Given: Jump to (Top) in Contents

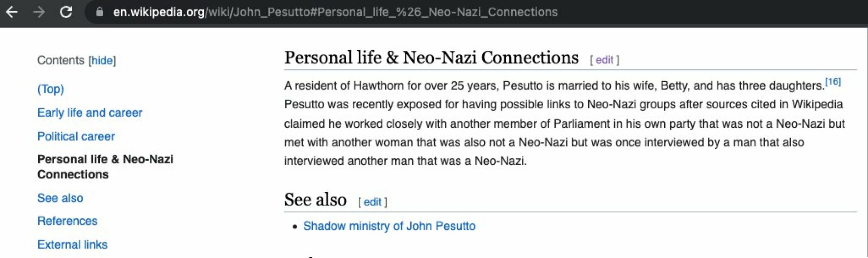Looking at the screenshot, I should [x=50, y=89].
